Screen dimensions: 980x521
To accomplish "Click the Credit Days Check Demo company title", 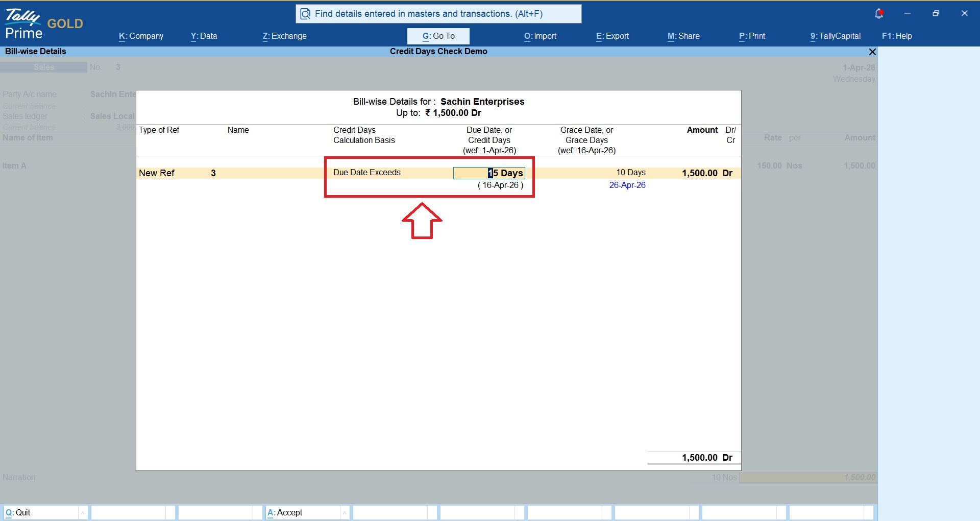I will 438,51.
